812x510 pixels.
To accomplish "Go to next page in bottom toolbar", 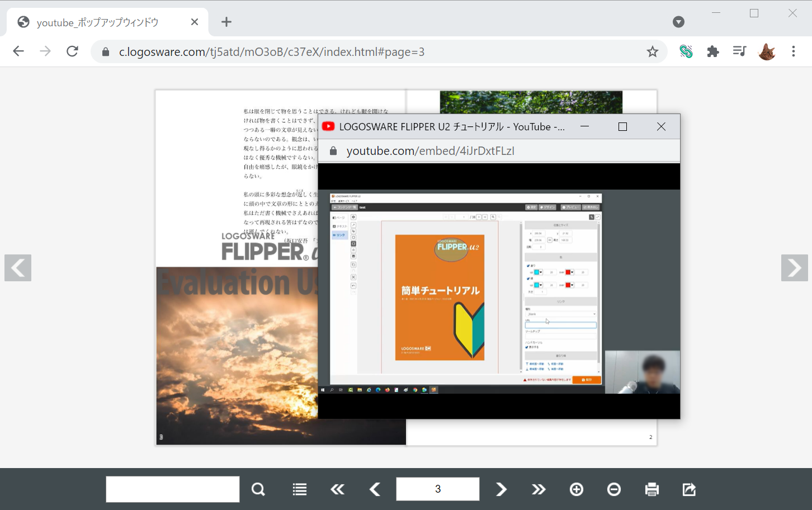I will pos(501,489).
